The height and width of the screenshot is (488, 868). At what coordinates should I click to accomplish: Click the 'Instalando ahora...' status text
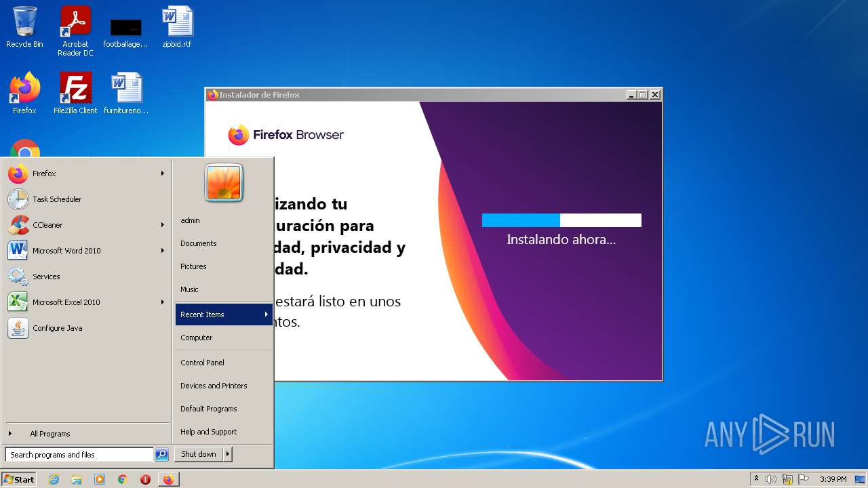point(561,239)
